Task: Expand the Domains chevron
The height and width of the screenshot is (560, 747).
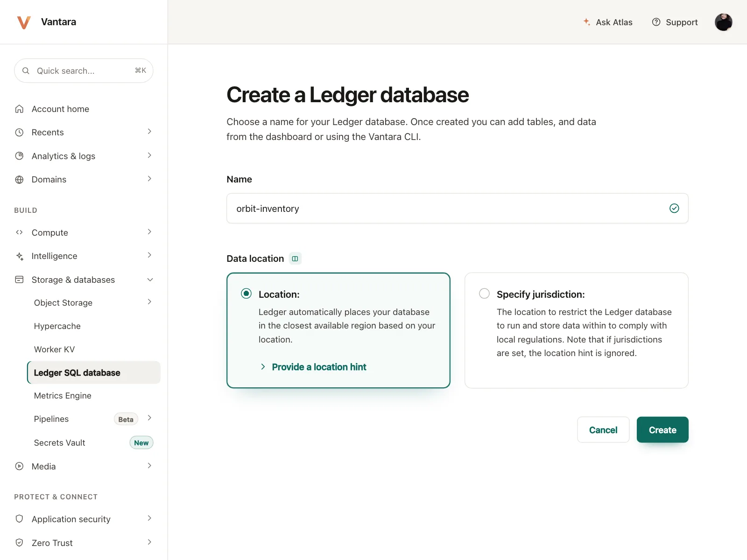Action: point(149,179)
